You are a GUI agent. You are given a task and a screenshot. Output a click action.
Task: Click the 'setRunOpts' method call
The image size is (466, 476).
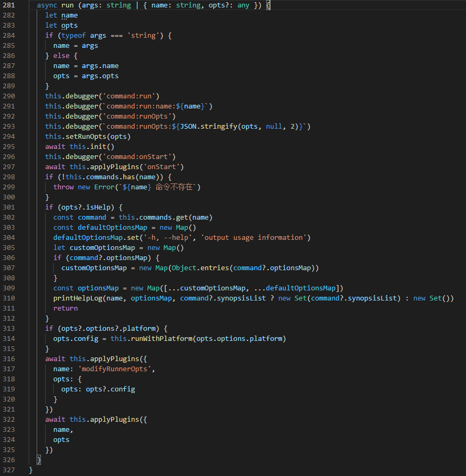click(x=86, y=137)
